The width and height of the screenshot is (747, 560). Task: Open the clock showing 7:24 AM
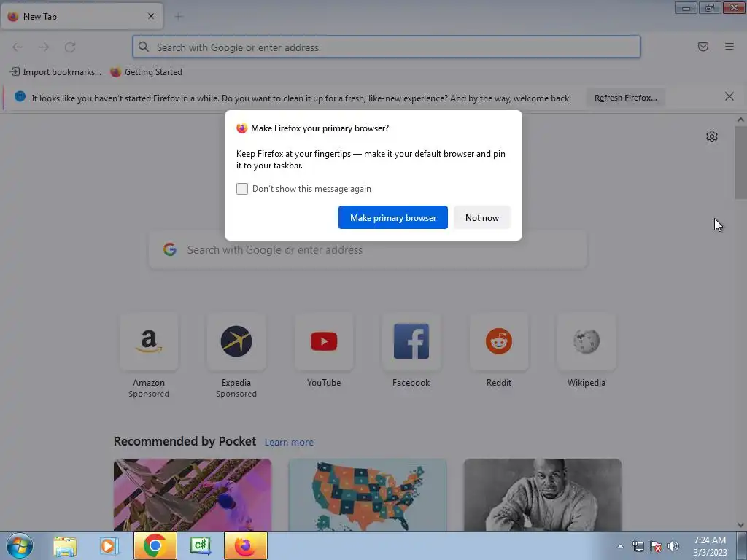(x=710, y=546)
